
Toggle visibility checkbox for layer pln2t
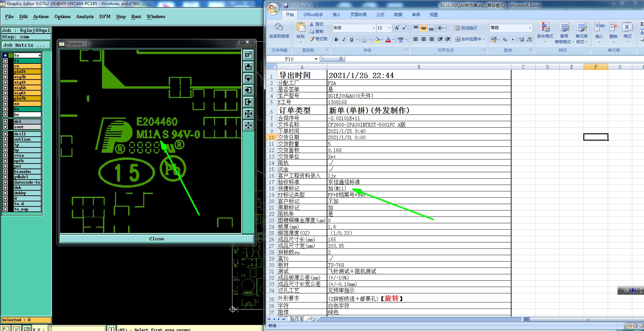(5, 72)
